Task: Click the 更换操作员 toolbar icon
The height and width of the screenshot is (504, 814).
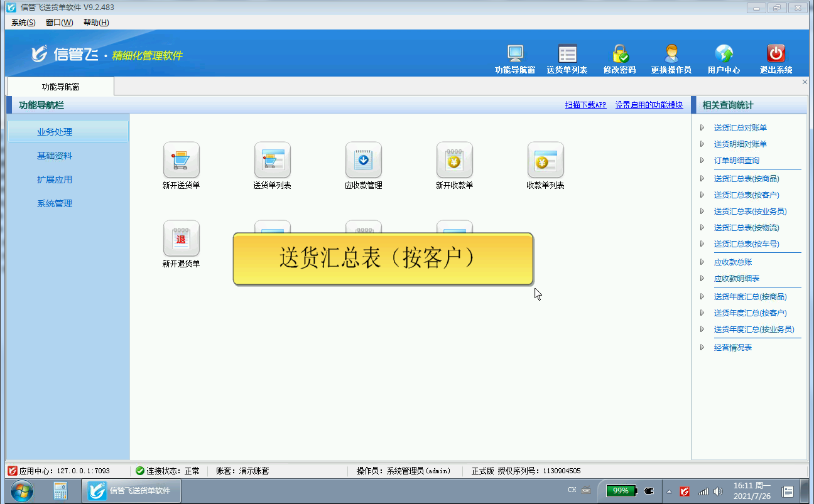Action: pyautogui.click(x=671, y=55)
